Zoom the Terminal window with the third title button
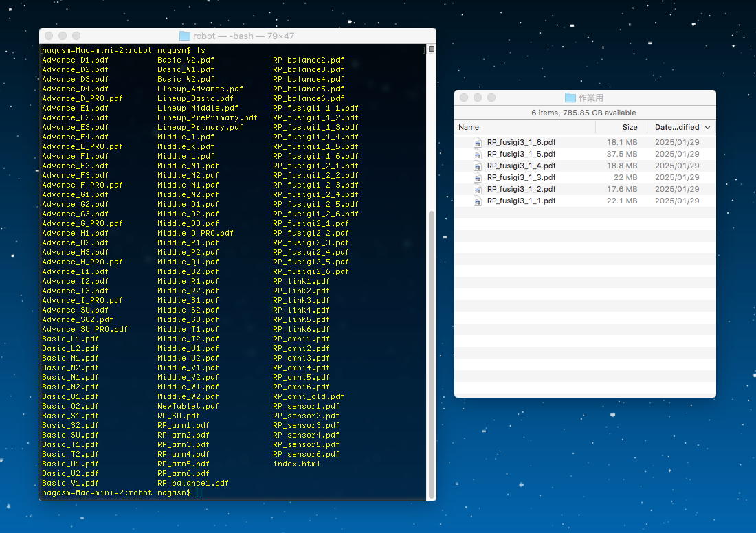The height and width of the screenshot is (533, 756). 76,36
